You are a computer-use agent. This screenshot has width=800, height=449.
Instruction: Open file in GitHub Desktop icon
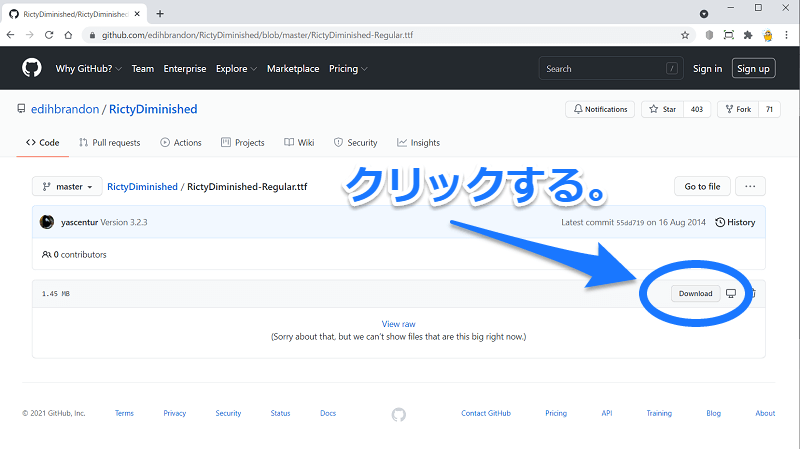731,293
